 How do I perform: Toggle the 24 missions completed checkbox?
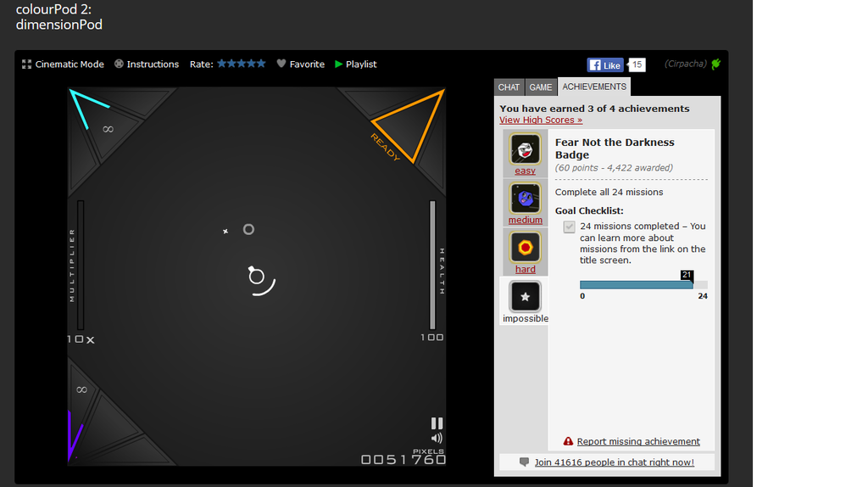(x=569, y=227)
